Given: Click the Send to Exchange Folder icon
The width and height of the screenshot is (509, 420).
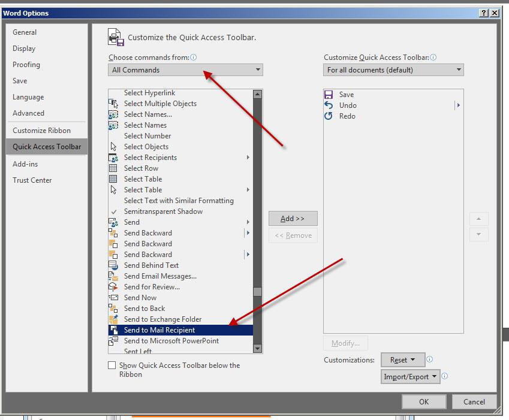Looking at the screenshot, I should tap(113, 319).
